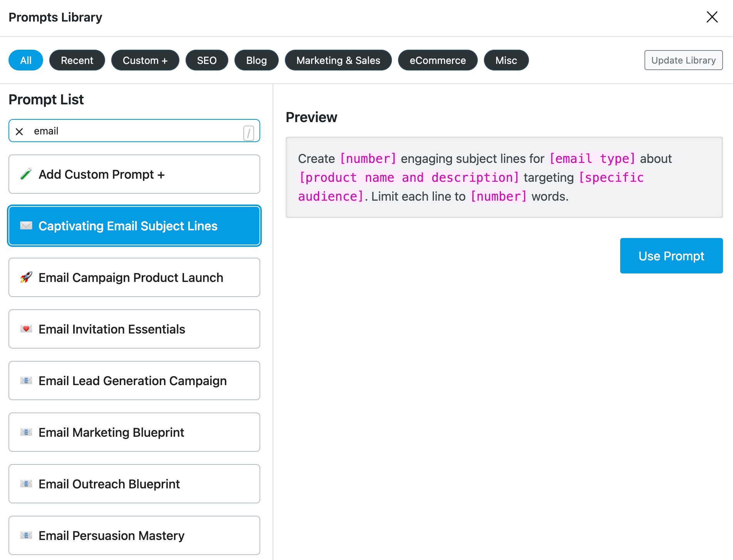This screenshot has height=560, width=733.
Task: Click the envelope icon next to Email Outreach Blueprint
Action: [26, 484]
